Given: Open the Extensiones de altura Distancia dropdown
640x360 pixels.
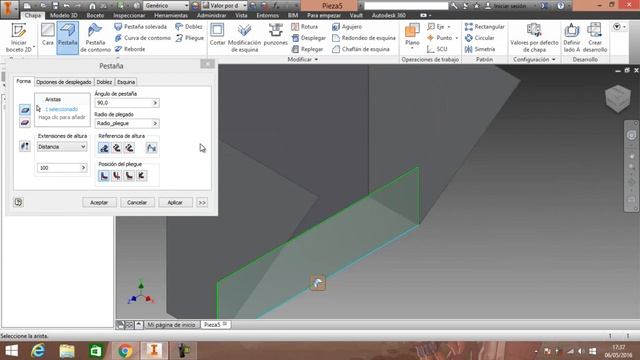Looking at the screenshot, I should click(x=62, y=147).
